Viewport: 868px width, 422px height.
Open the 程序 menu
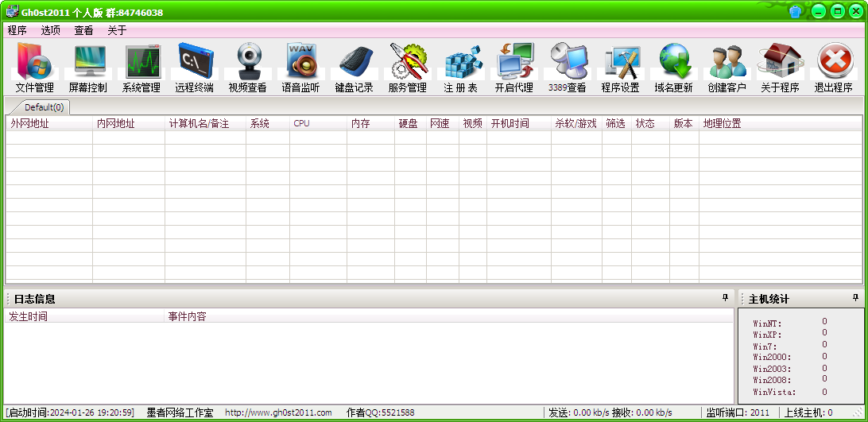(x=17, y=30)
